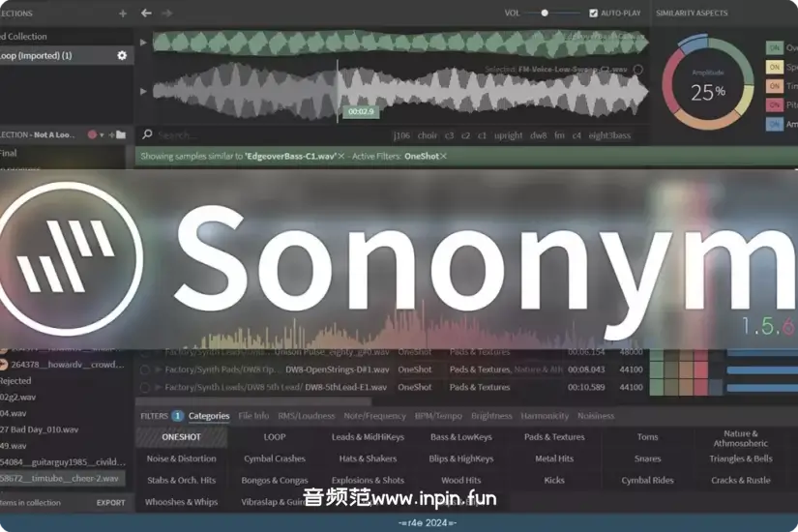Click the EXPORT button
The width and height of the screenshot is (798, 532).
point(110,502)
